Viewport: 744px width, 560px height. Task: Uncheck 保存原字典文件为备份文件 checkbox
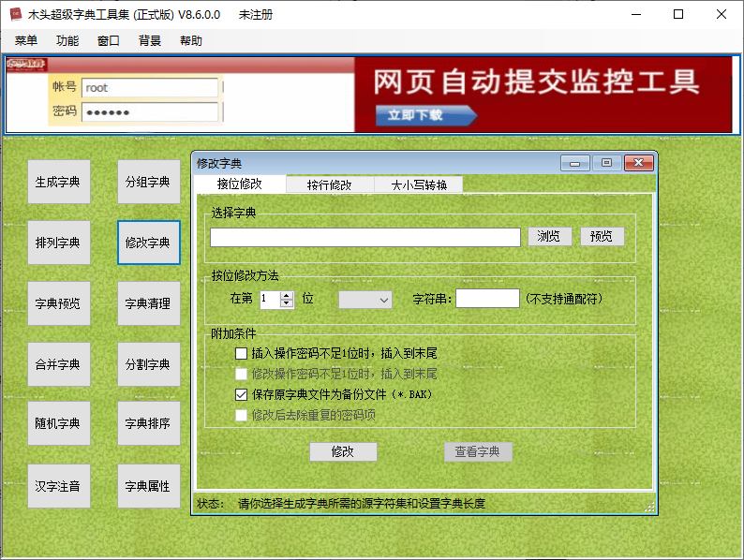click(242, 395)
